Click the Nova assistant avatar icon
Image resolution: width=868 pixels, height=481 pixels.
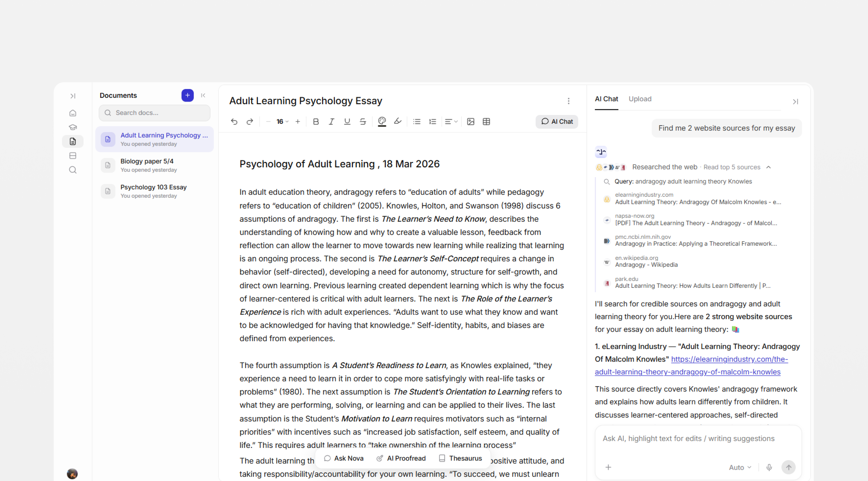click(x=601, y=152)
